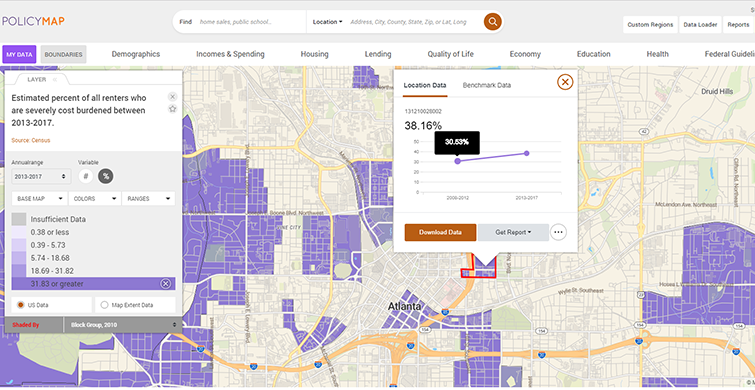Clear the 31.83 or greater range filter
755x390 pixels.
click(x=166, y=284)
